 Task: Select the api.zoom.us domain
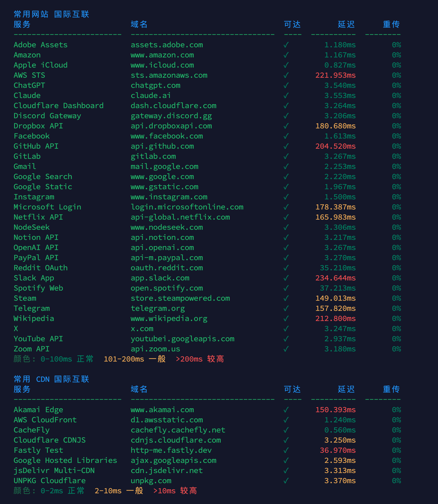[x=155, y=349]
